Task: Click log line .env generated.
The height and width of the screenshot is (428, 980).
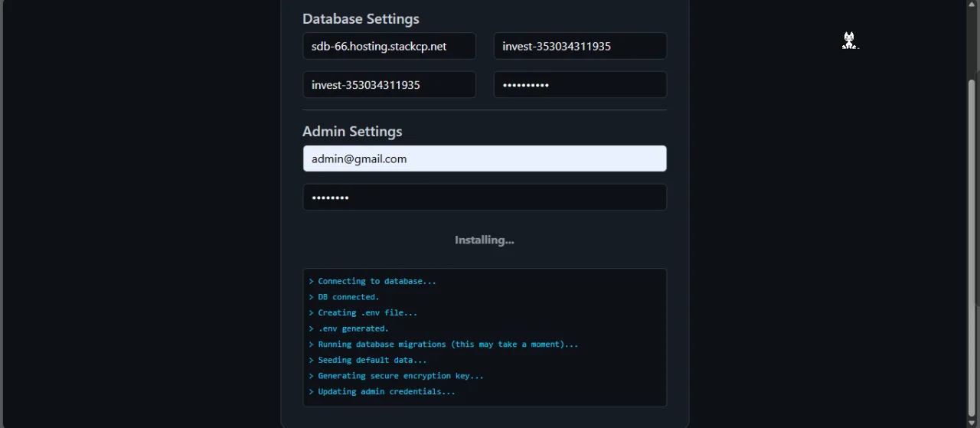Action: click(x=348, y=328)
